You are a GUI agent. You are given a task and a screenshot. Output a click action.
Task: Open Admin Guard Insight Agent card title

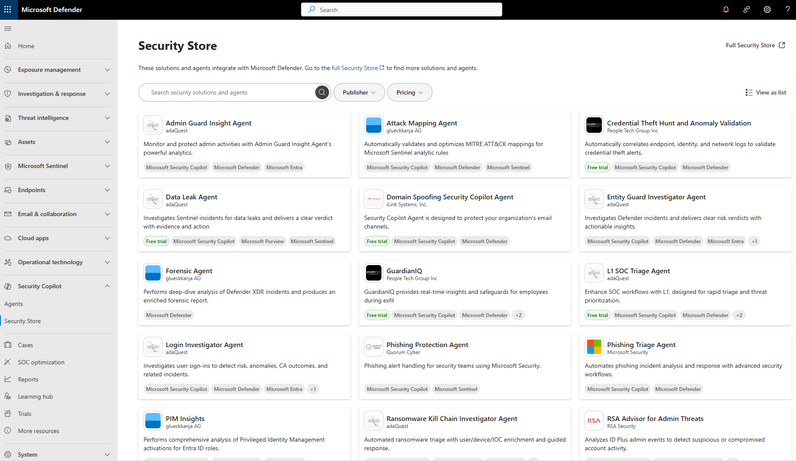208,123
